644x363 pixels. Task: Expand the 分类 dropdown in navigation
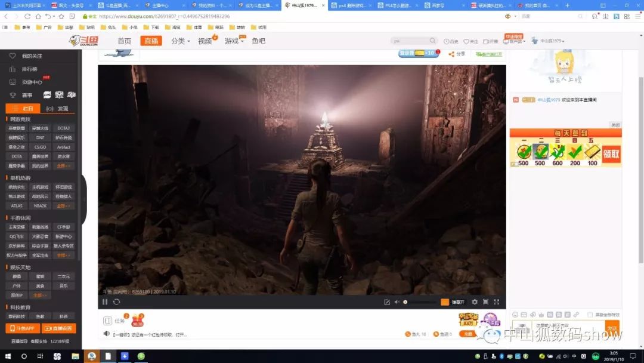click(x=180, y=41)
